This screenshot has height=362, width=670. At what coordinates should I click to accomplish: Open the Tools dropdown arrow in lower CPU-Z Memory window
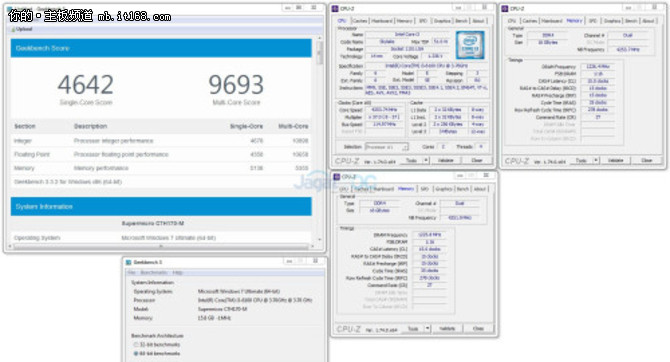(428, 329)
